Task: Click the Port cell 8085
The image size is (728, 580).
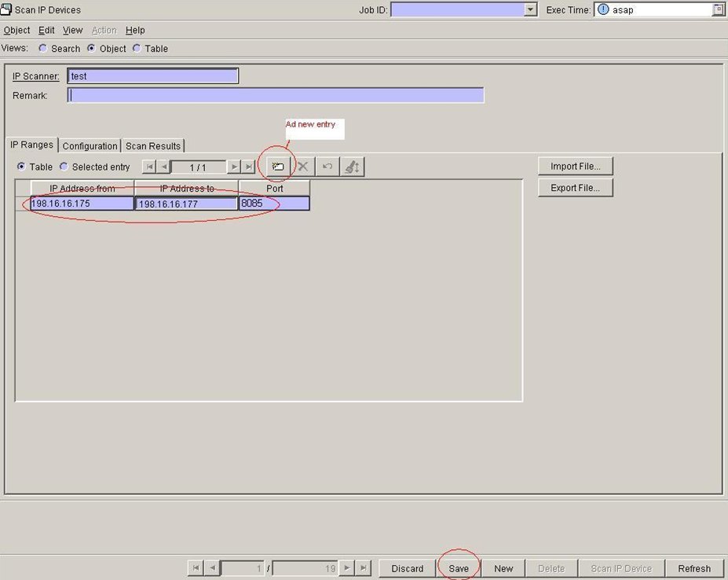Action: pyautogui.click(x=274, y=204)
